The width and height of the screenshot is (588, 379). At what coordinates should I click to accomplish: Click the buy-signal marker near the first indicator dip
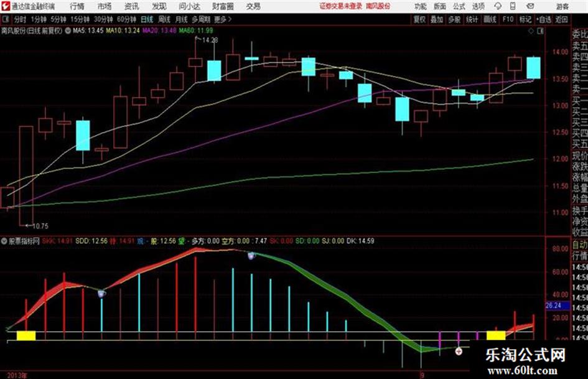tap(101, 294)
